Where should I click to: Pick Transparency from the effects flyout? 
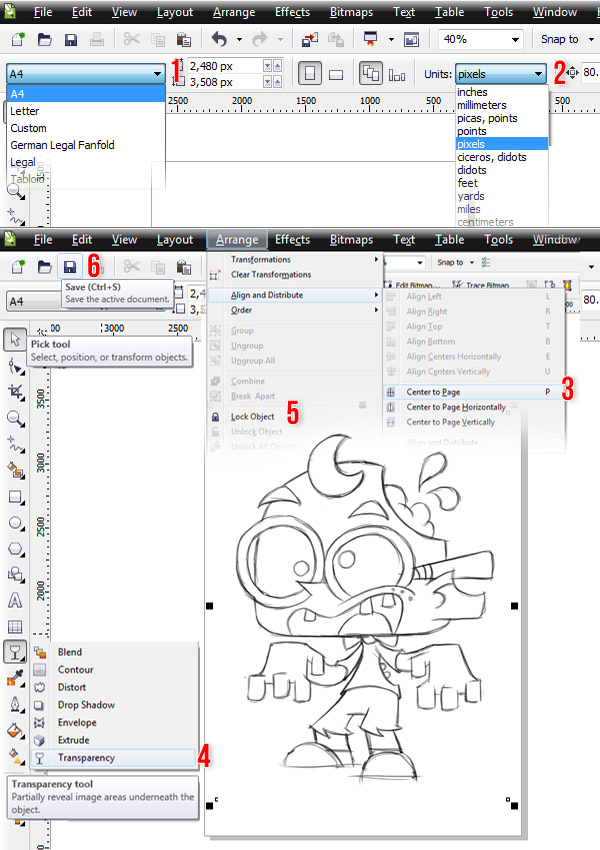point(113,758)
